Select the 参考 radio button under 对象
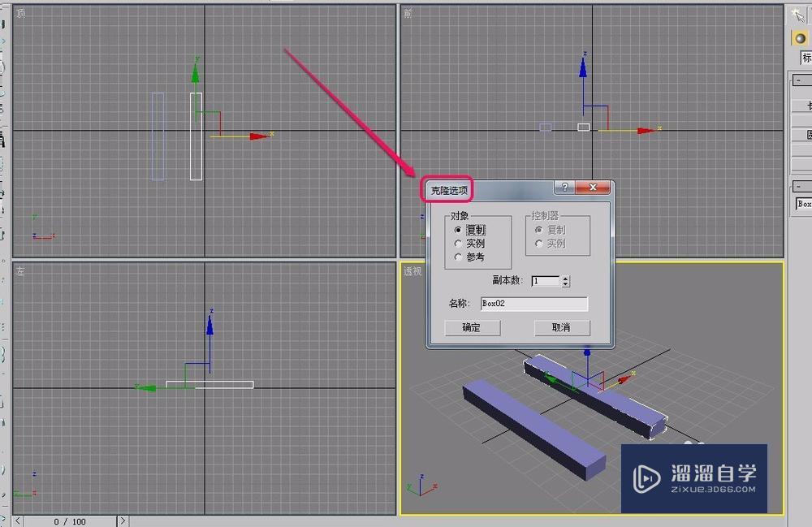 (457, 257)
